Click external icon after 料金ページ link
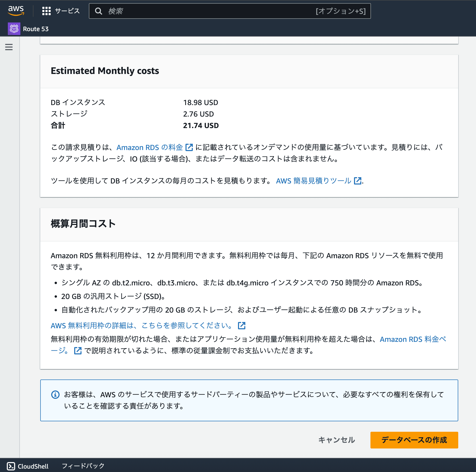 coord(78,350)
